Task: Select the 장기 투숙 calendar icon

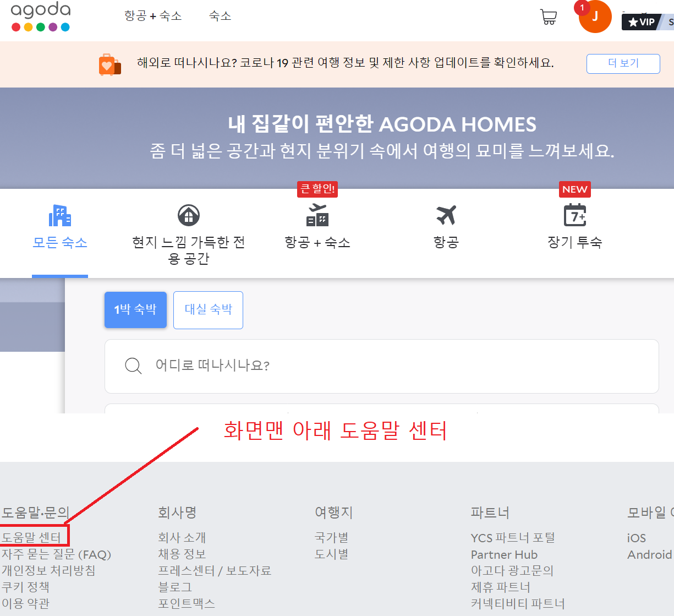Action: (575, 215)
